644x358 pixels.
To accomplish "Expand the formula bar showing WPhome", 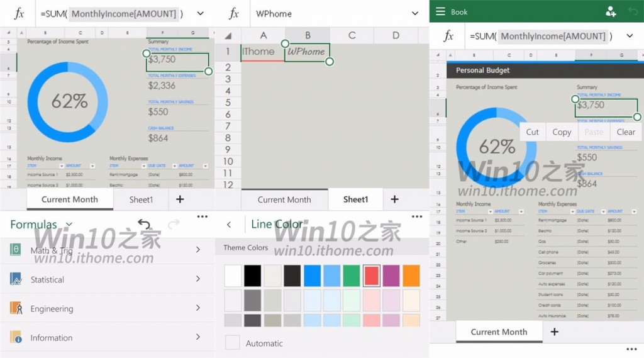I will coord(414,14).
